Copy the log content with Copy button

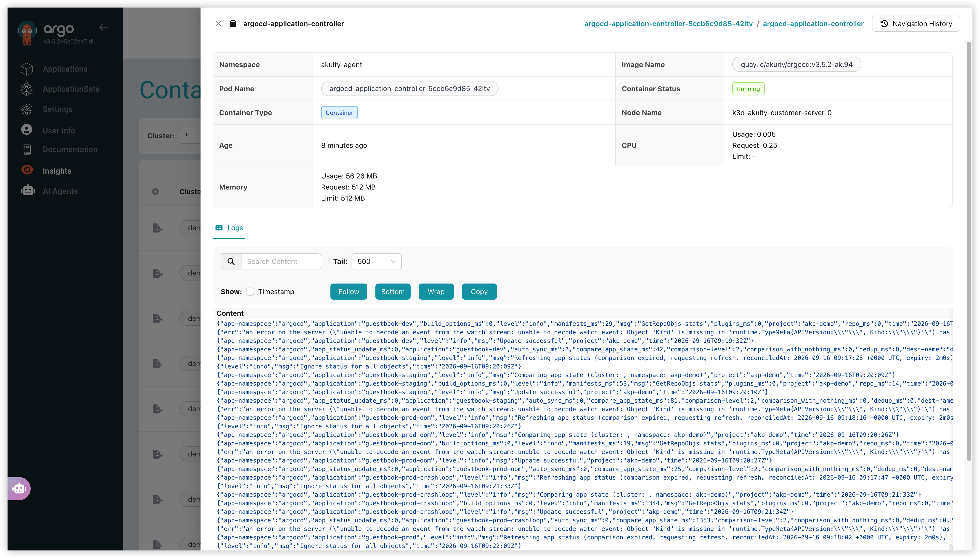479,292
